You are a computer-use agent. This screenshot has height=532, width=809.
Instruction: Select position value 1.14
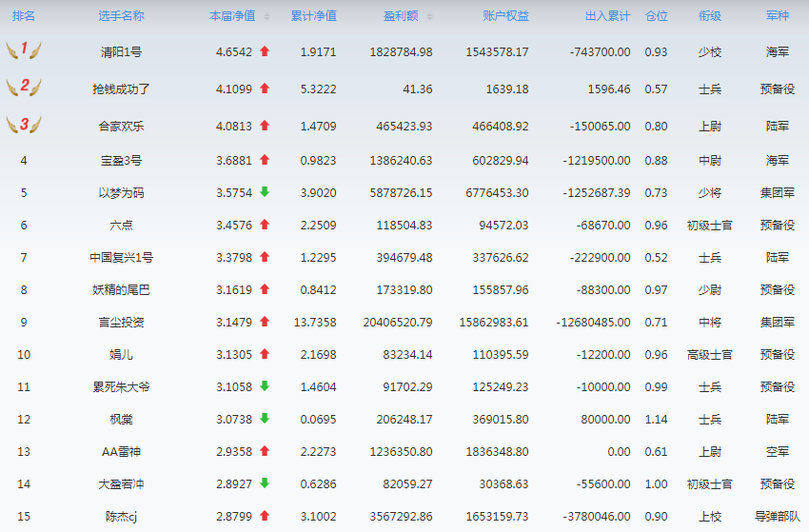(x=657, y=420)
